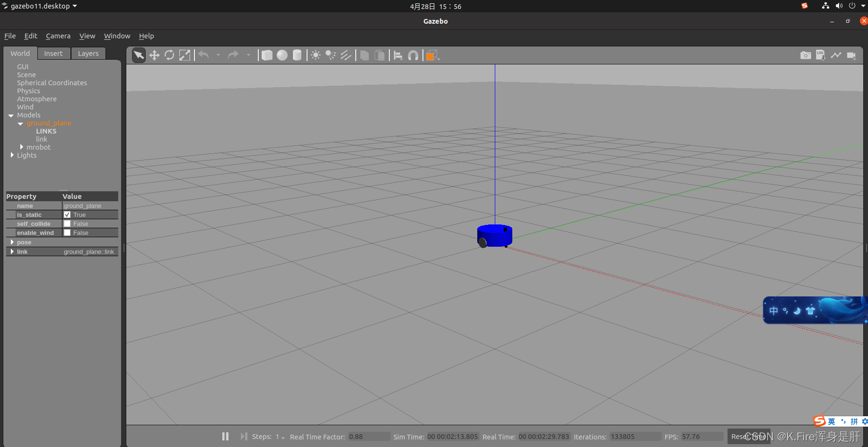
Task: Click the Real Time Factor value field
Action: (369, 437)
